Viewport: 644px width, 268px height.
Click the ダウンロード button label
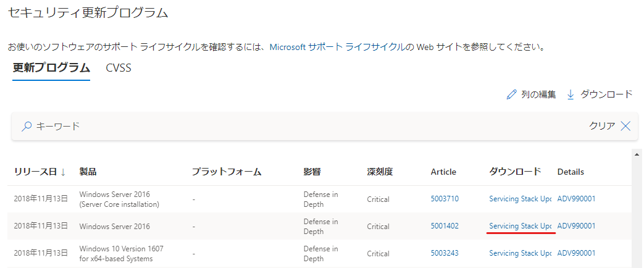point(606,94)
